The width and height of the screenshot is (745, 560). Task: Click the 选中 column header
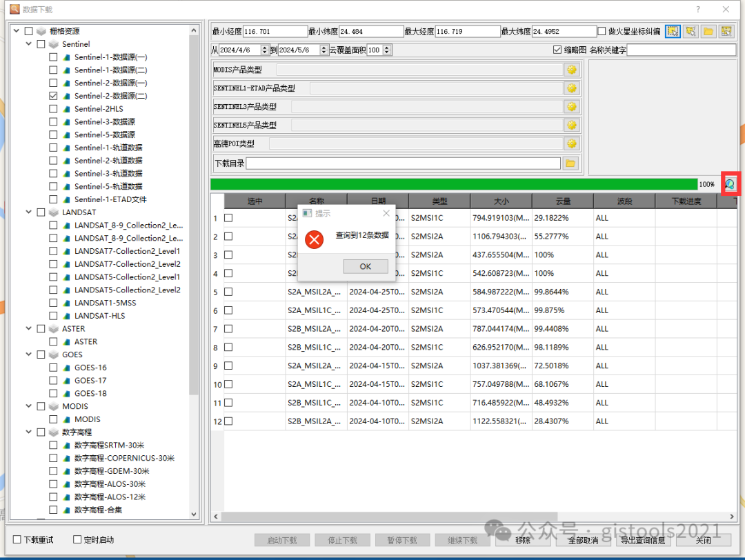pyautogui.click(x=255, y=201)
